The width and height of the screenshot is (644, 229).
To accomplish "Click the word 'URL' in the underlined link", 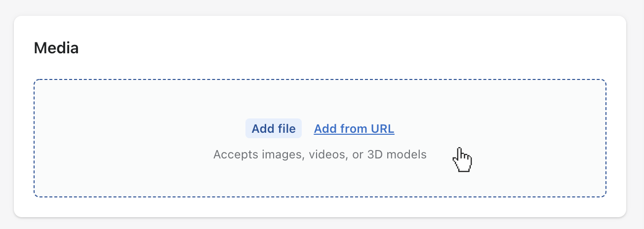I will pos(383,129).
